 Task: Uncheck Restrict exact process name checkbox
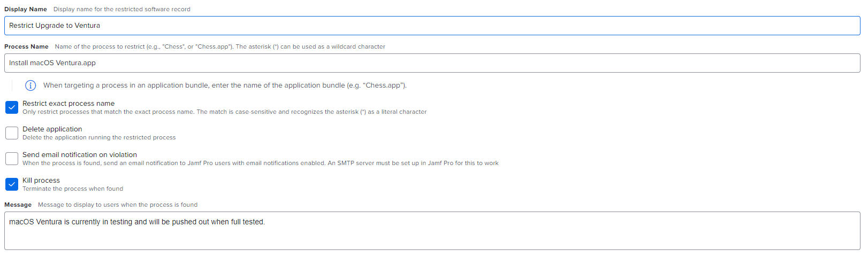pos(12,107)
